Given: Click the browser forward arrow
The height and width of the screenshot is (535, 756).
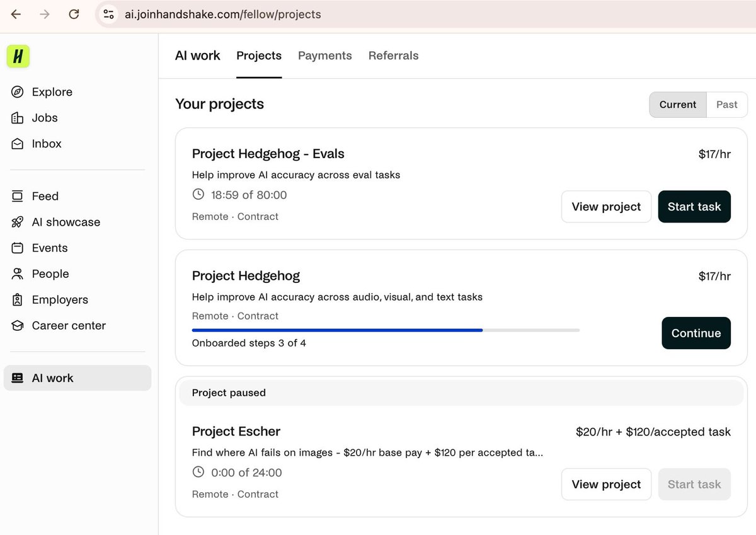Looking at the screenshot, I should point(45,14).
